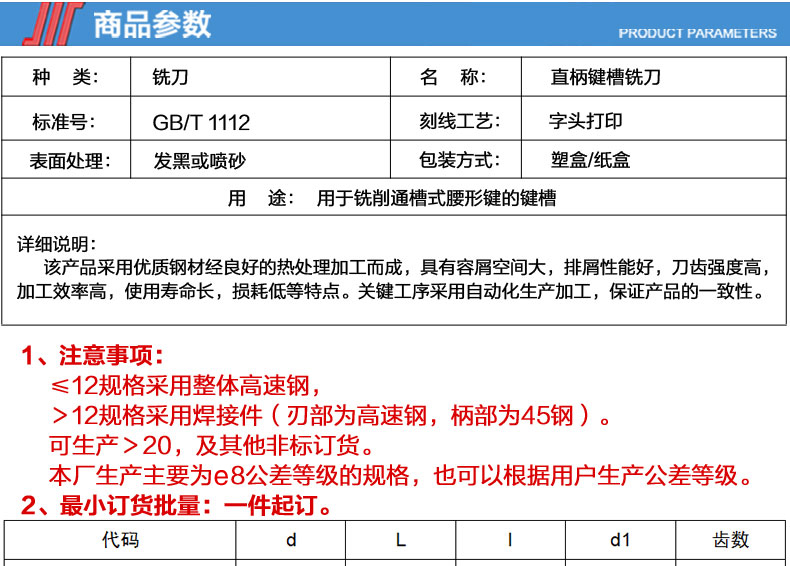The image size is (790, 566).
Task: Select the 字头打印 value
Action: (586, 121)
